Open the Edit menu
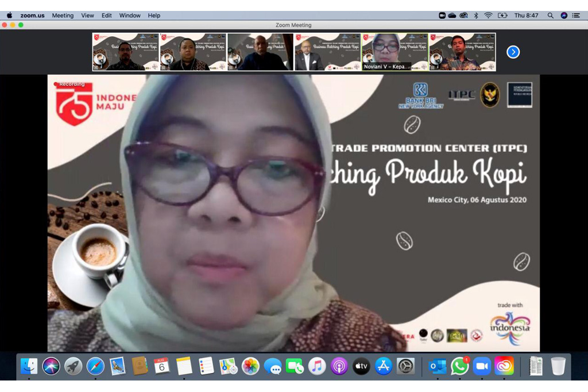The width and height of the screenshot is (588, 392). pos(106,16)
